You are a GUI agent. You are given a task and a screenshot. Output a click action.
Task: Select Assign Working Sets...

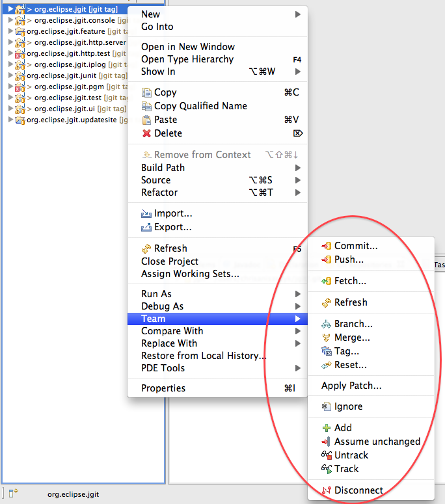click(x=217, y=274)
